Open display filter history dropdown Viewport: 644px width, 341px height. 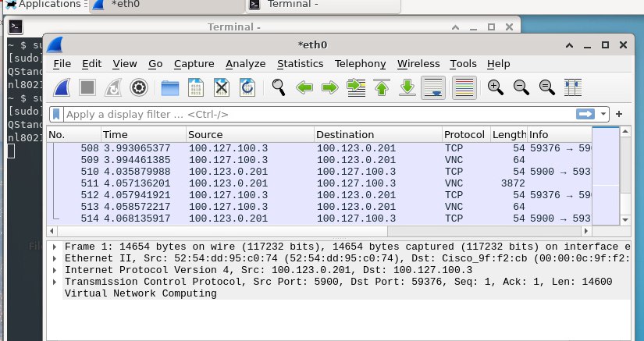[603, 114]
